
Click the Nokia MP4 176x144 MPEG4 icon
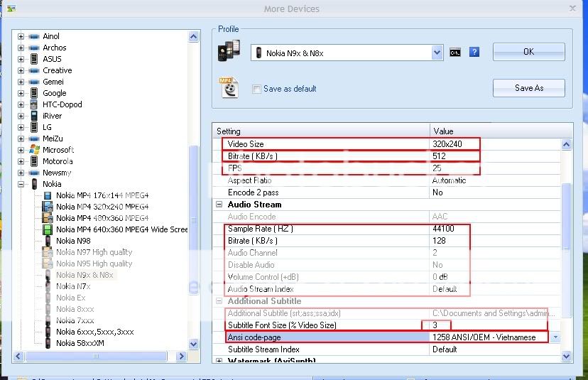click(48, 195)
